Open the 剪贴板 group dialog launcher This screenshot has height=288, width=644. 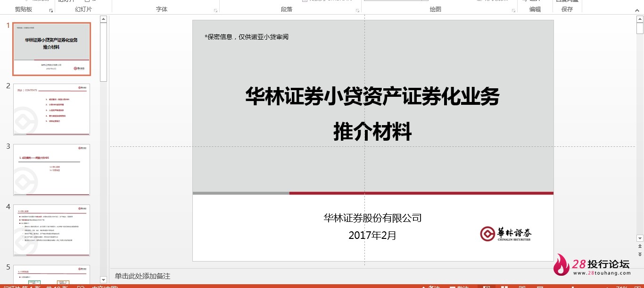click(51, 10)
